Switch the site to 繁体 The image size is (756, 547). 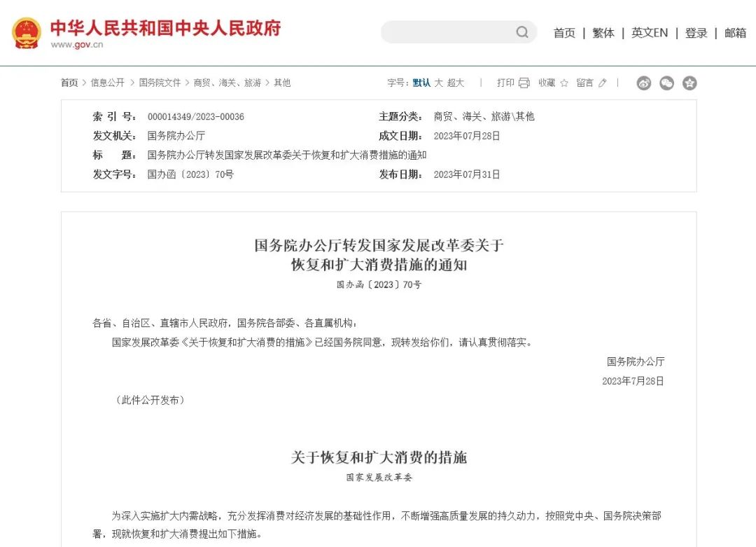coord(603,33)
